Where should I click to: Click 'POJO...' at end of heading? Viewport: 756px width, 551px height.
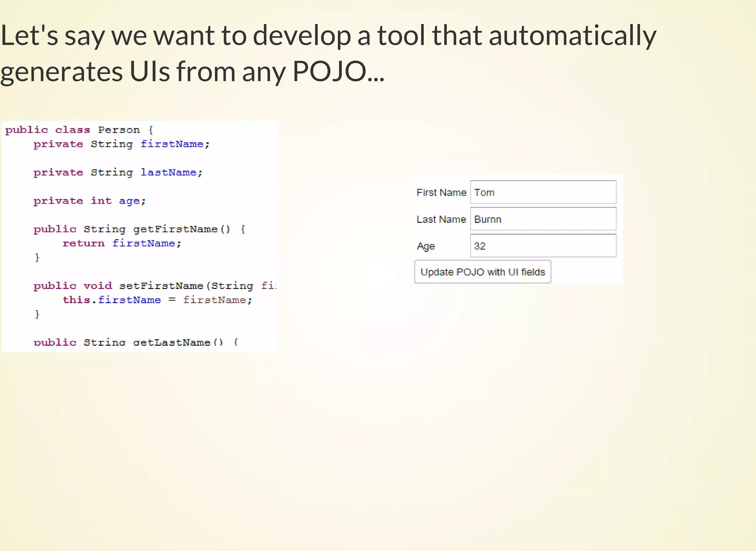(338, 71)
